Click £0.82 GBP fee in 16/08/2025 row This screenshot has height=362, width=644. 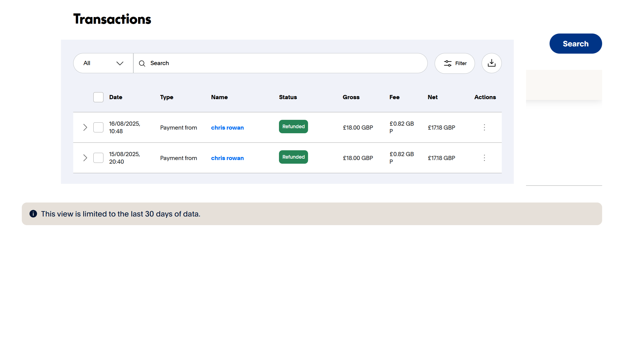point(402,127)
